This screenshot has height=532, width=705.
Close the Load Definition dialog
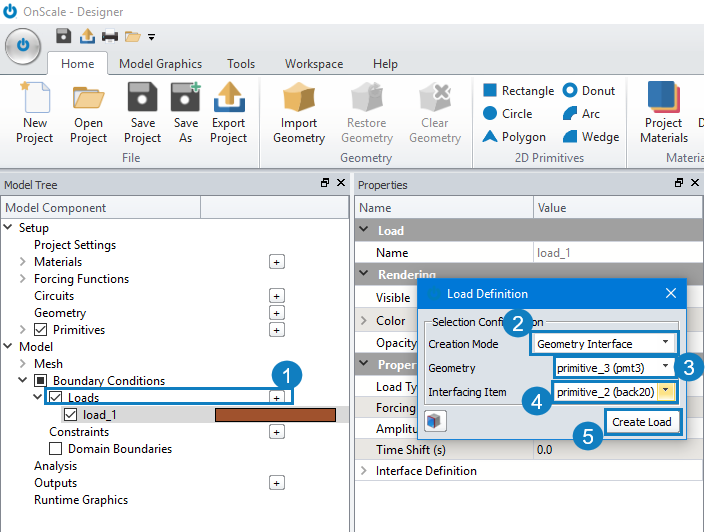[x=671, y=293]
